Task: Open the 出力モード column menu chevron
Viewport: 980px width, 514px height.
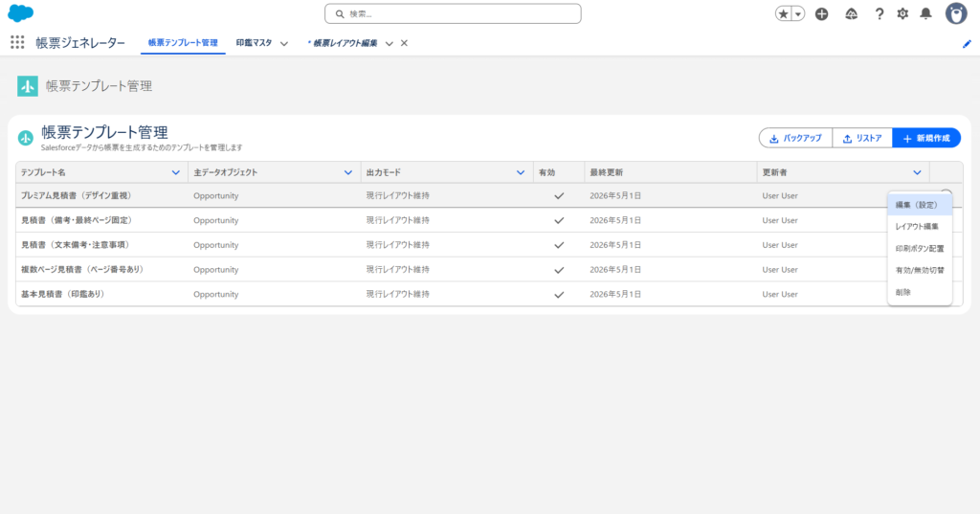Action: click(x=521, y=172)
